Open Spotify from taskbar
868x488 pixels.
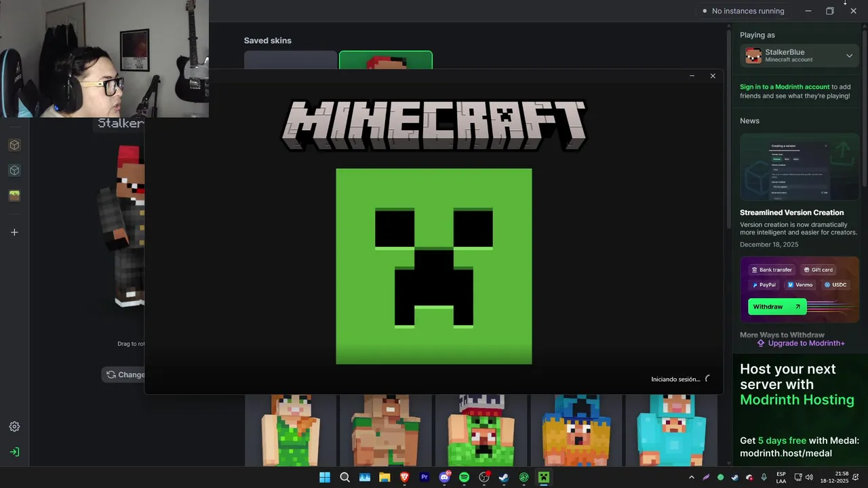pos(464,477)
